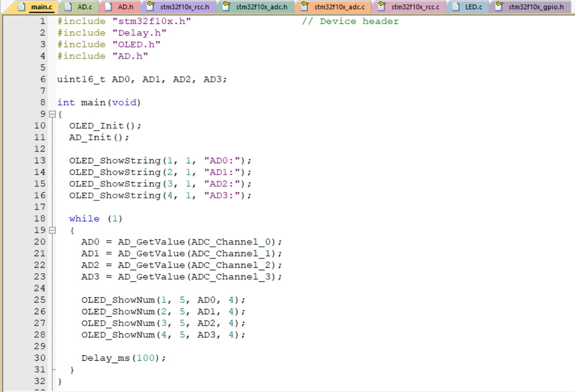Click the key icon on stm32f10x_rcc.h tab

click(x=150, y=6)
